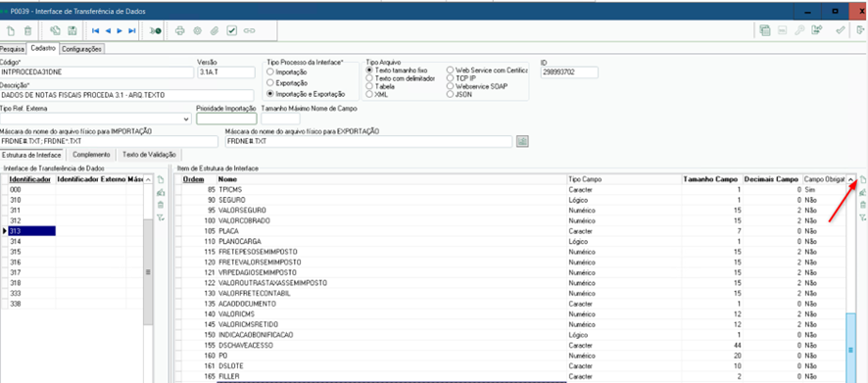The height and width of the screenshot is (383, 868).
Task: Click scroll-up chevron of the Item de Estrutura grid
Action: click(x=850, y=180)
